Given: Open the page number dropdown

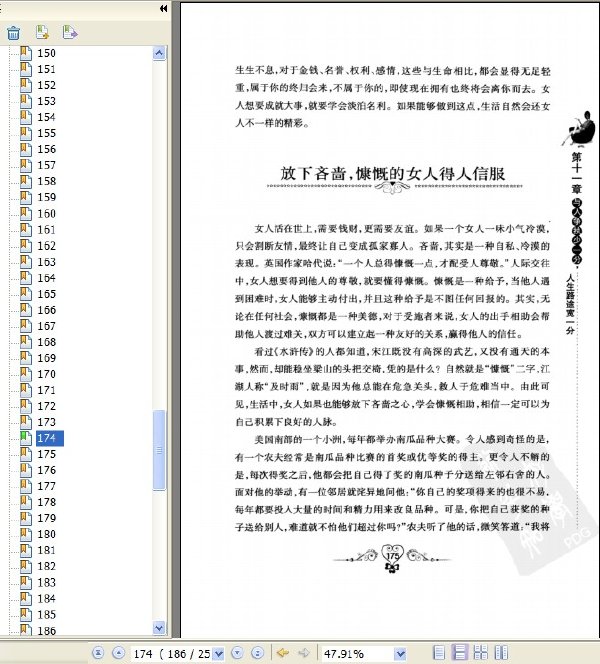Looking at the screenshot, I should coord(218,653).
